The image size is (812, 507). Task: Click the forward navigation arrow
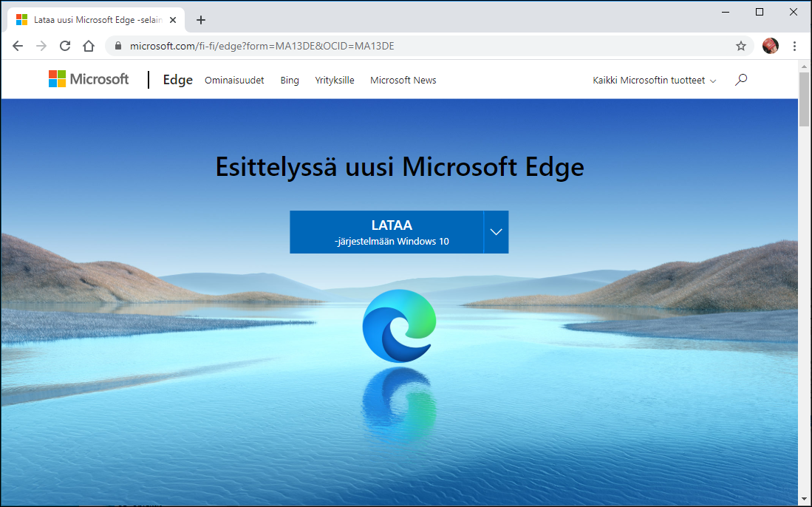41,46
